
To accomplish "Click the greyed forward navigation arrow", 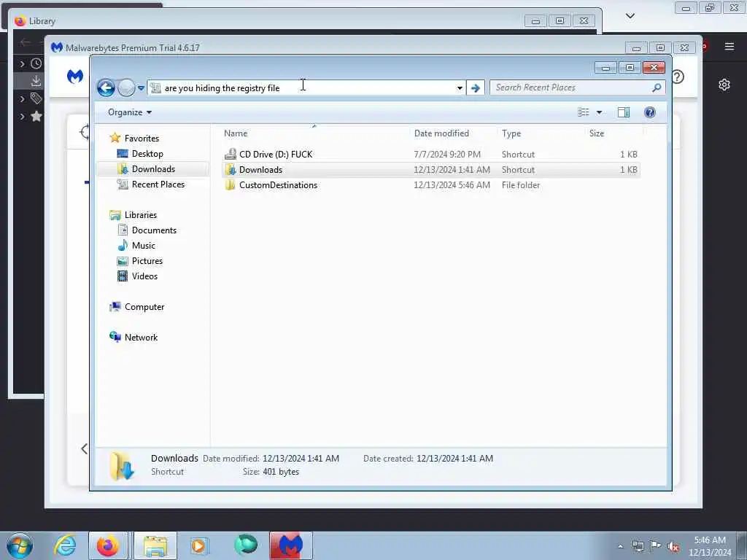I will [126, 87].
